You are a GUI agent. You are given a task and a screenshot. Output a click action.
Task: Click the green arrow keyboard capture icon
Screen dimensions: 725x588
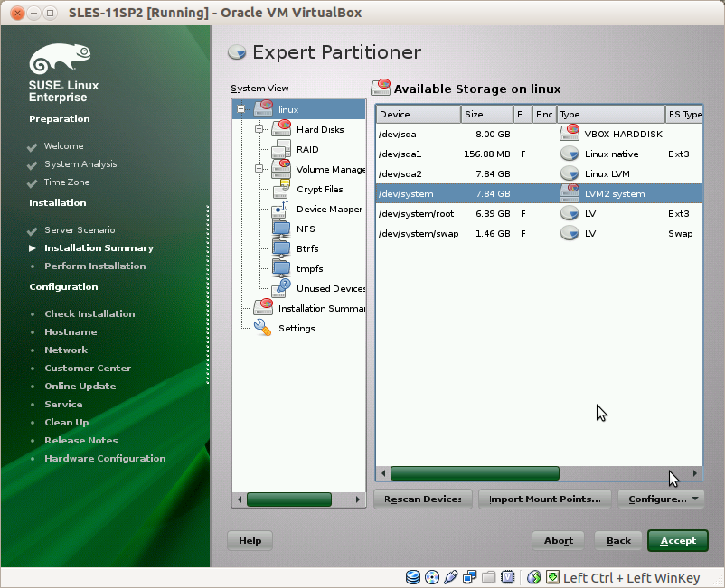(x=552, y=577)
